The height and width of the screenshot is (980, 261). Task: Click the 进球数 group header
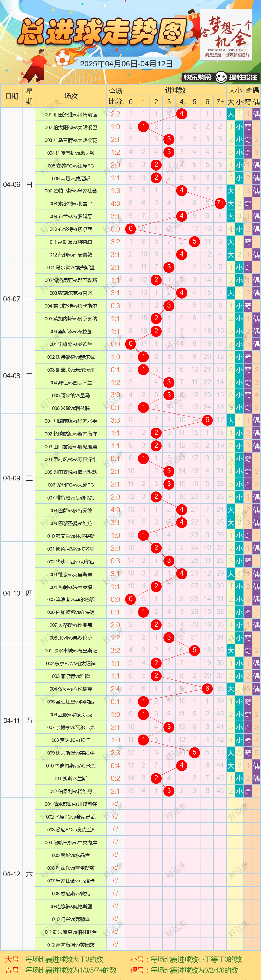click(175, 90)
